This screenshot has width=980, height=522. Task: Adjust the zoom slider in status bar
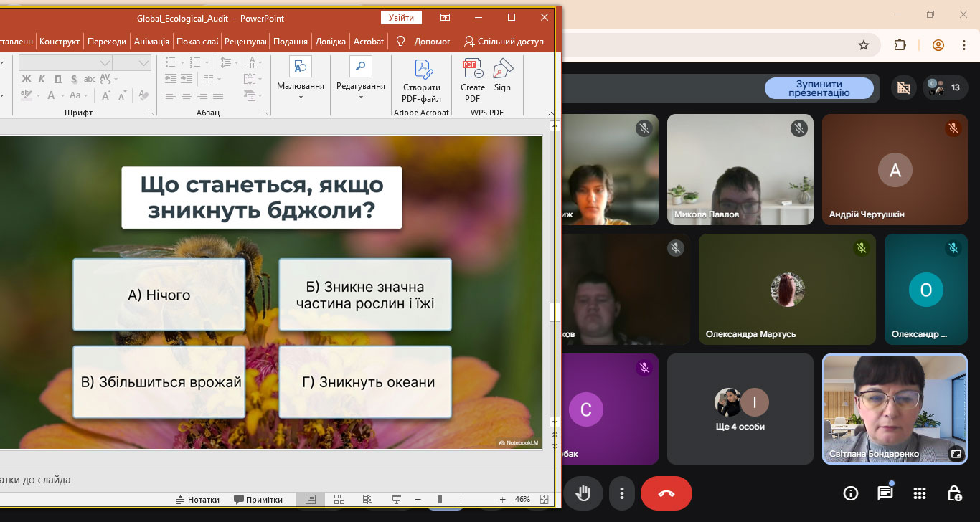pyautogui.click(x=440, y=500)
